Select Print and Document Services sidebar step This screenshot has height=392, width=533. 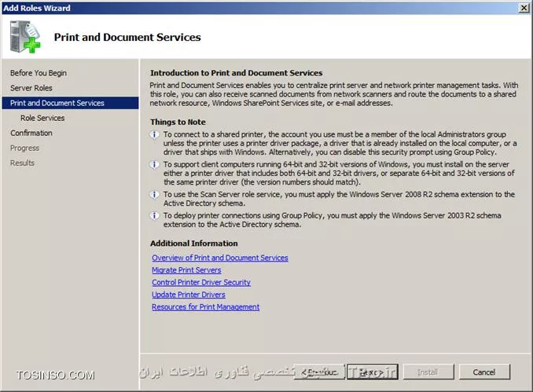click(x=71, y=103)
